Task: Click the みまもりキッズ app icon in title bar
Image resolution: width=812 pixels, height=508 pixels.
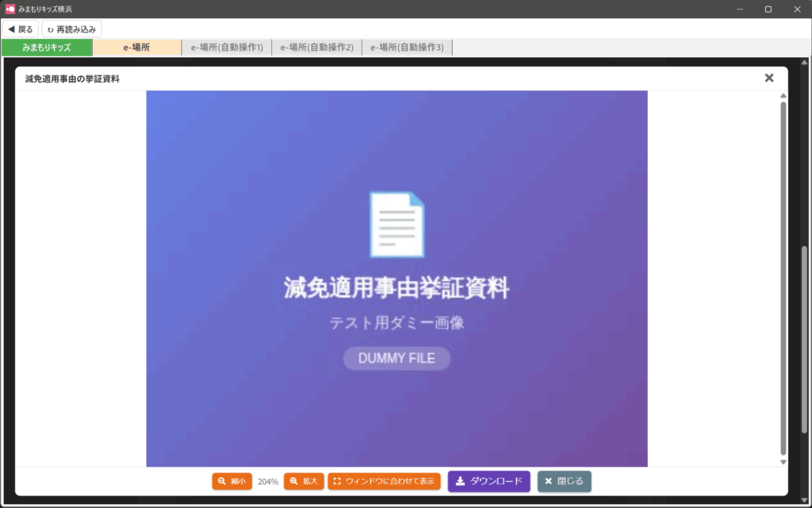Action: tap(10, 9)
